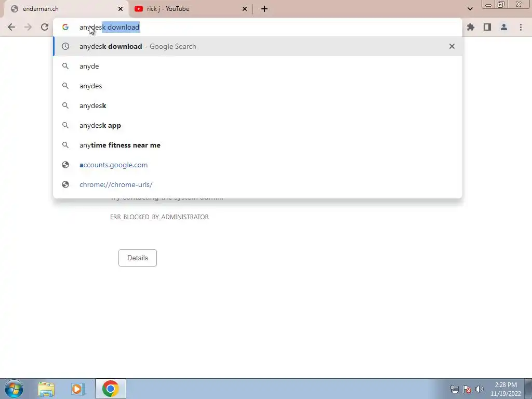Open the taskbar clock showing 2:28 PM
Image resolution: width=532 pixels, height=399 pixels.
click(x=506, y=389)
